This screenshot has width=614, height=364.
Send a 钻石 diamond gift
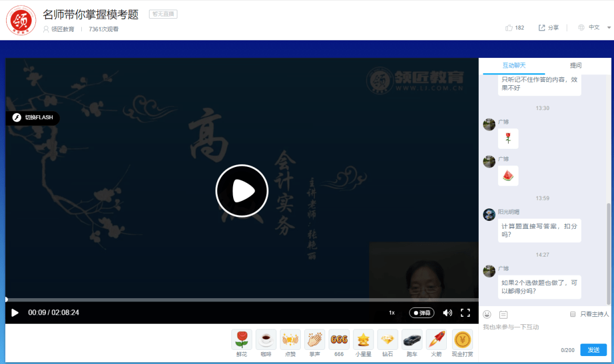387,344
